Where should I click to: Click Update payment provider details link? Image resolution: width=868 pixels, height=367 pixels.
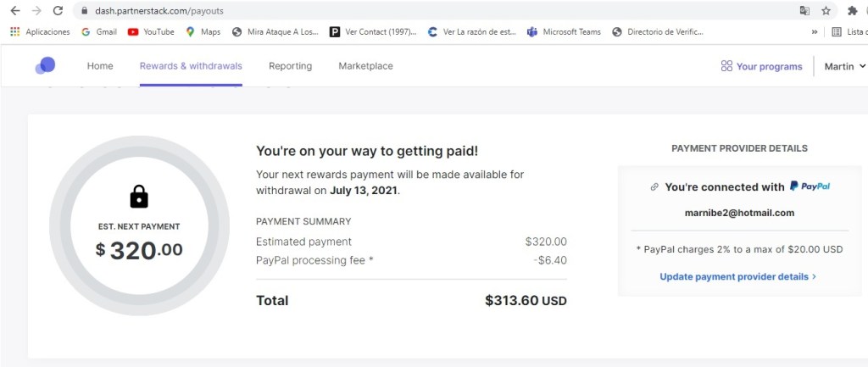[737, 276]
